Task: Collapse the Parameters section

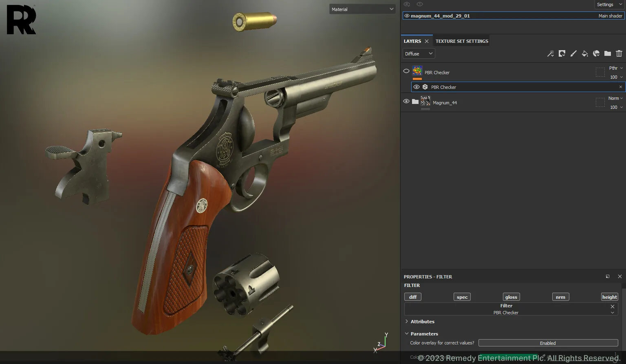Action: 406,333
